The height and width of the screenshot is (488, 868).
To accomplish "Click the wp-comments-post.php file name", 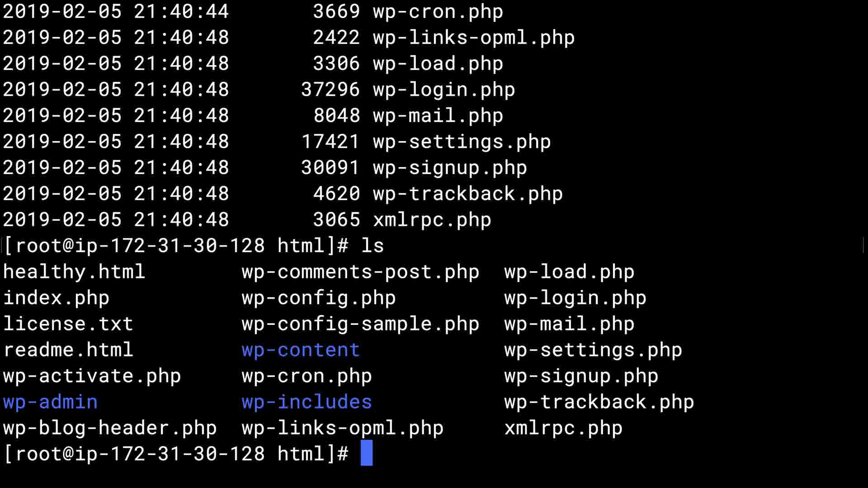I will 360,272.
